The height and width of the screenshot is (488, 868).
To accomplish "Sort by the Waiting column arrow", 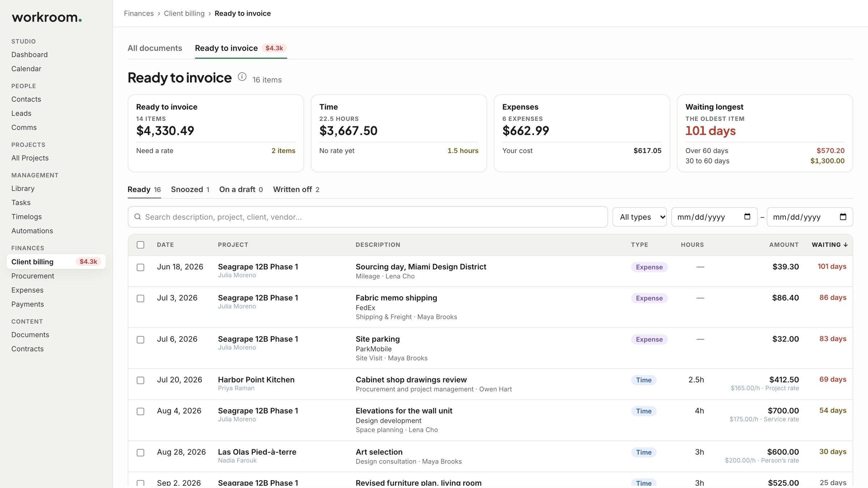I will (x=845, y=245).
